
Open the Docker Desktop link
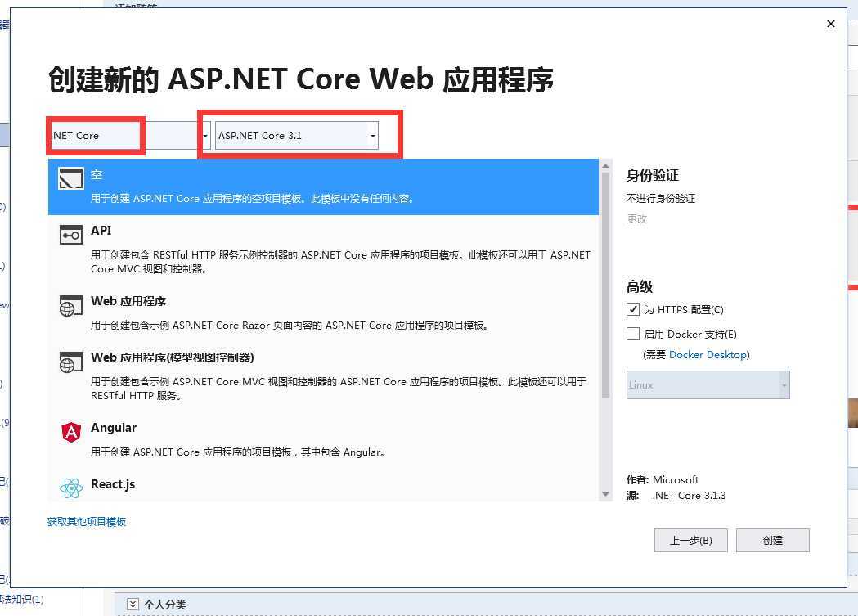[708, 354]
